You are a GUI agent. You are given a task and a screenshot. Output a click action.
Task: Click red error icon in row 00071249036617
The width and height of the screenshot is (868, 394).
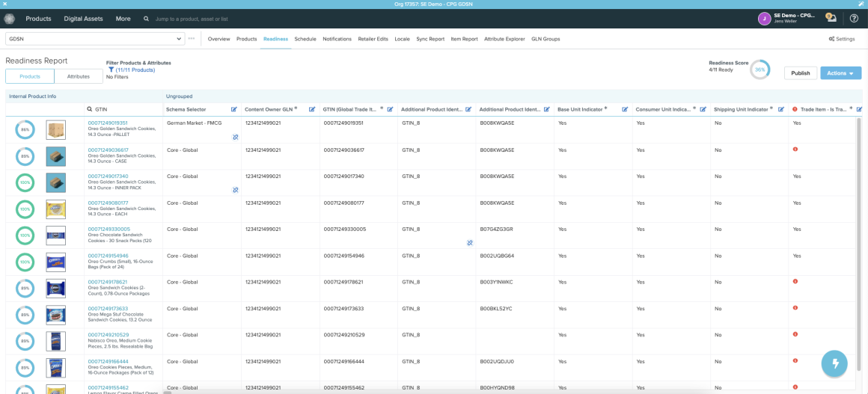[795, 149]
